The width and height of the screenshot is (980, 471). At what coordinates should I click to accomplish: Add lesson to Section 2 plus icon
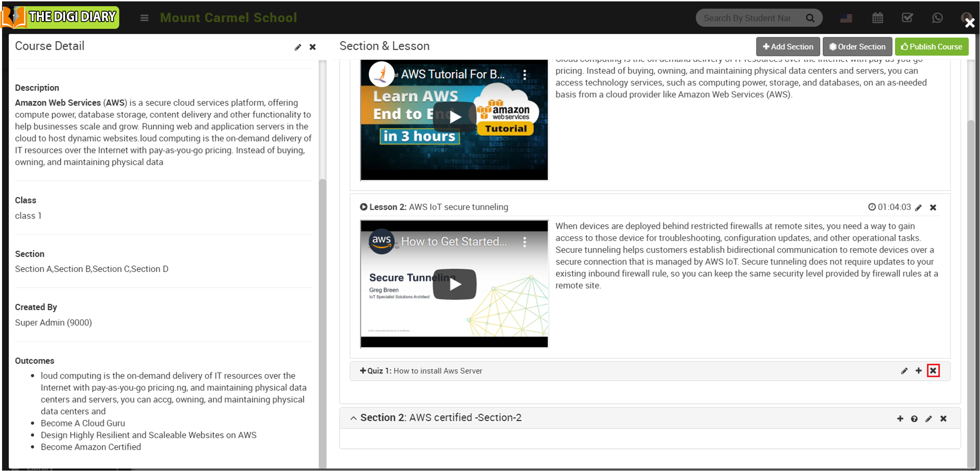pos(900,419)
